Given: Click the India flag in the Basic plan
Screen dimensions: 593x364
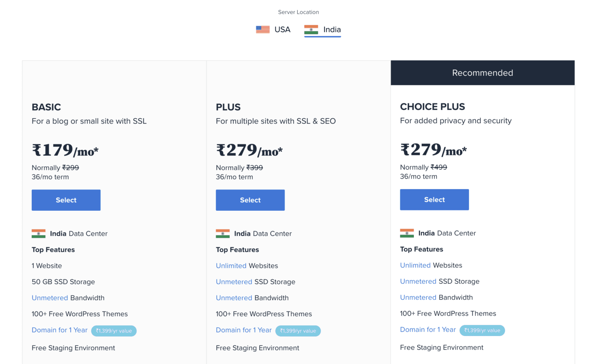Looking at the screenshot, I should coord(39,234).
